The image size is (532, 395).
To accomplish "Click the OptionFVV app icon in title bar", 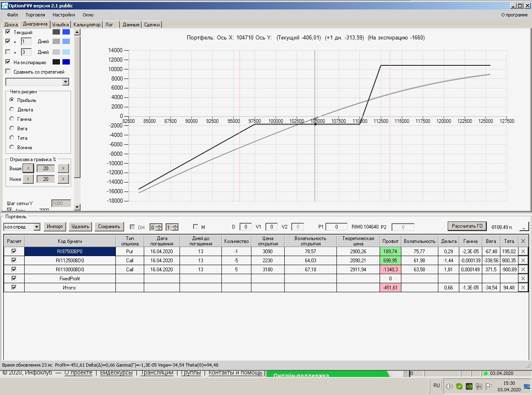I will point(5,6).
